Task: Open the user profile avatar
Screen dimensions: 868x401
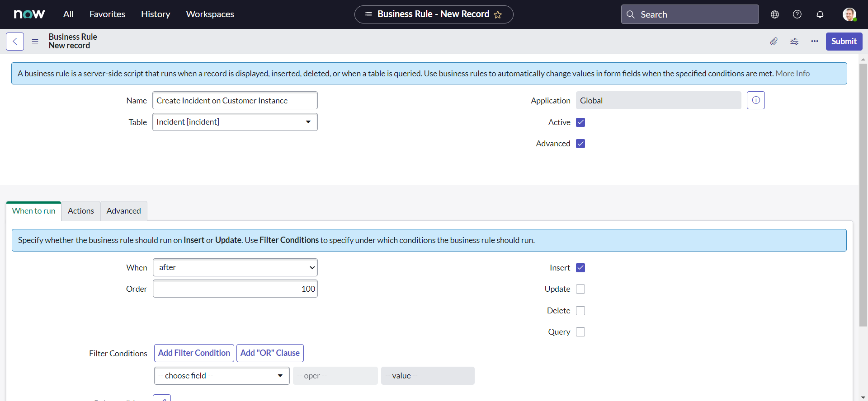Action: click(x=849, y=14)
